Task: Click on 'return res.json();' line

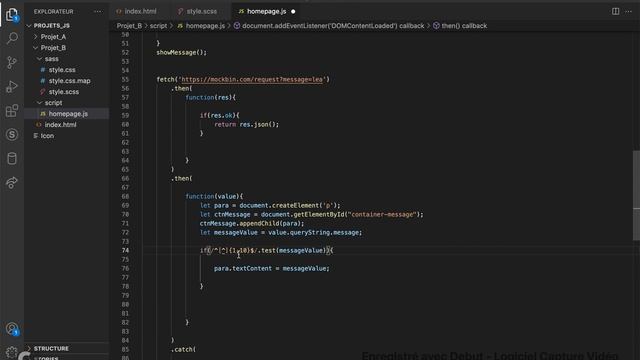Action: (247, 124)
